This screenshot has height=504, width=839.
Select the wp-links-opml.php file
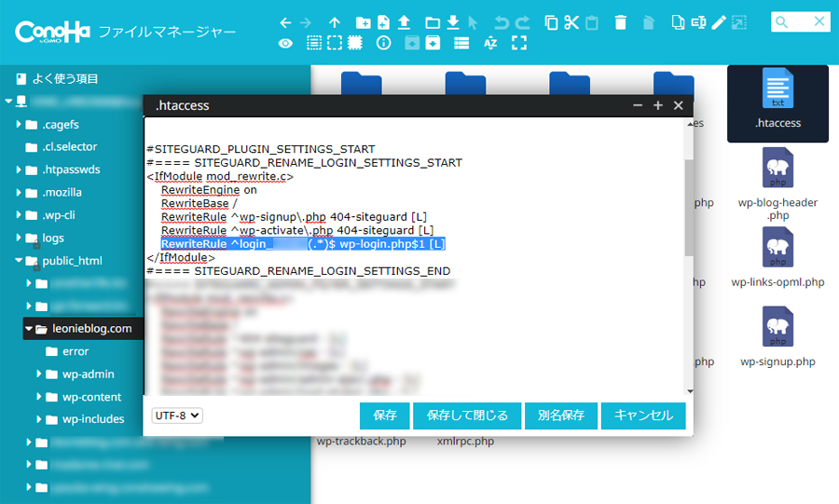(x=777, y=258)
